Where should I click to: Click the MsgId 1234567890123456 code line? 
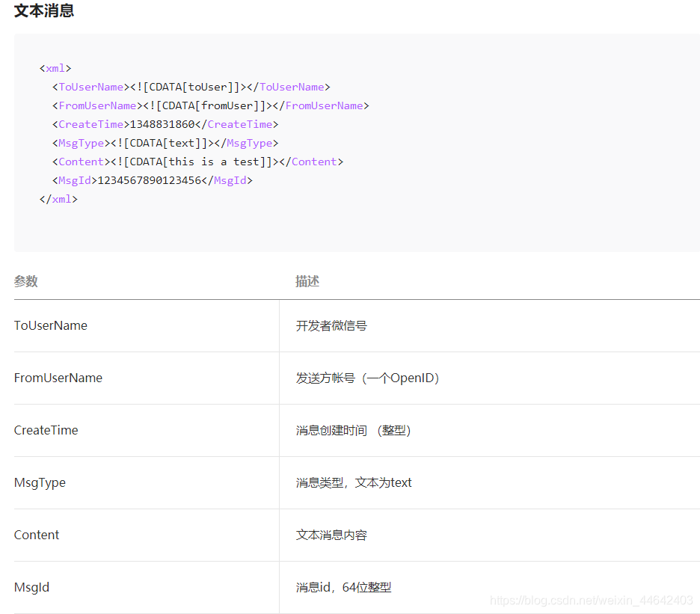pyautogui.click(x=153, y=181)
